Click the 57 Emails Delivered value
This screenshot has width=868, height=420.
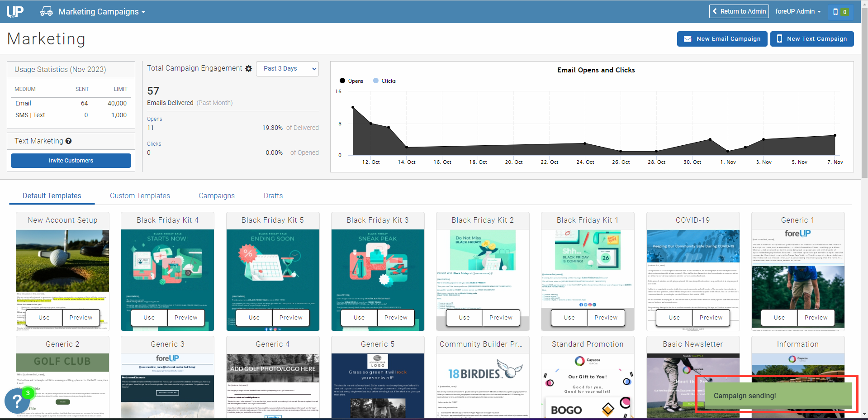pyautogui.click(x=153, y=91)
